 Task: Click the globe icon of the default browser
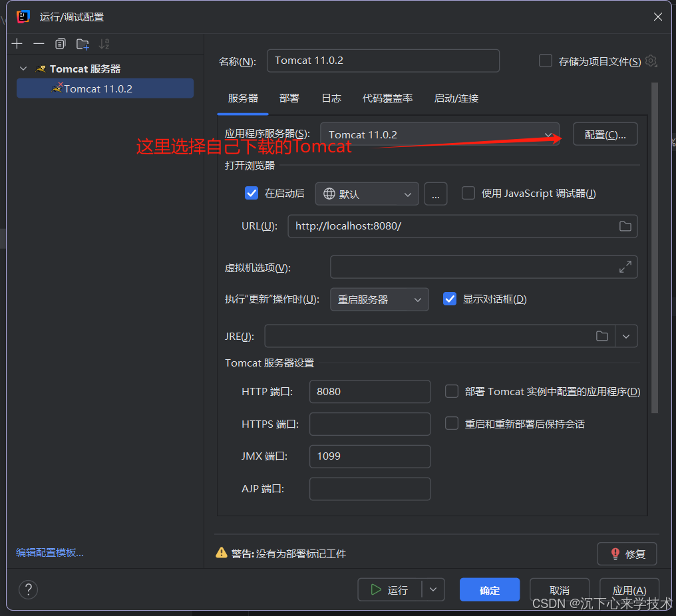(x=329, y=194)
